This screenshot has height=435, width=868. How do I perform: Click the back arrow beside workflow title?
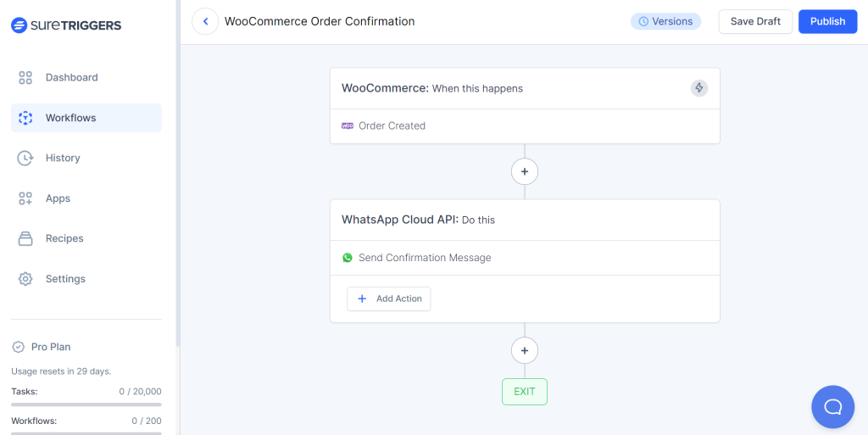(205, 21)
